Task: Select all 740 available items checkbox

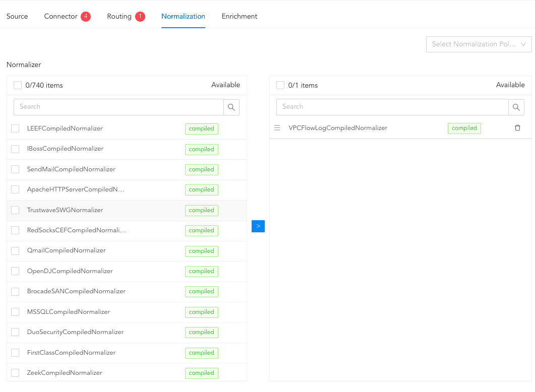Action: tap(18, 85)
